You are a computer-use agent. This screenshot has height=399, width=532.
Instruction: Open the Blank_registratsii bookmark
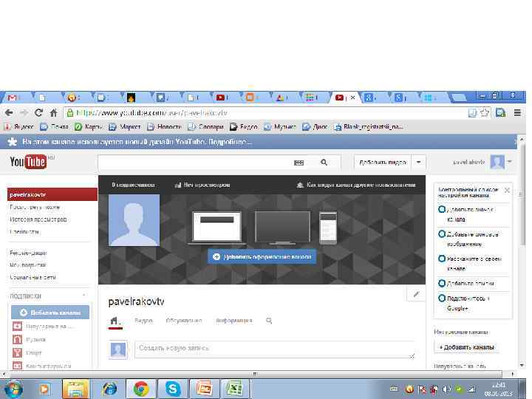coord(369,127)
